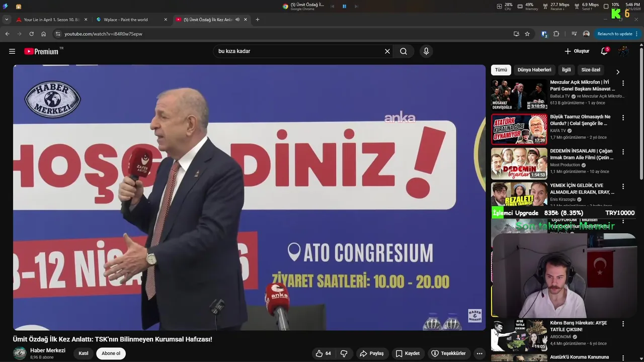Select the İlgili filter chip
Image resolution: width=644 pixels, height=362 pixels.
click(x=567, y=70)
